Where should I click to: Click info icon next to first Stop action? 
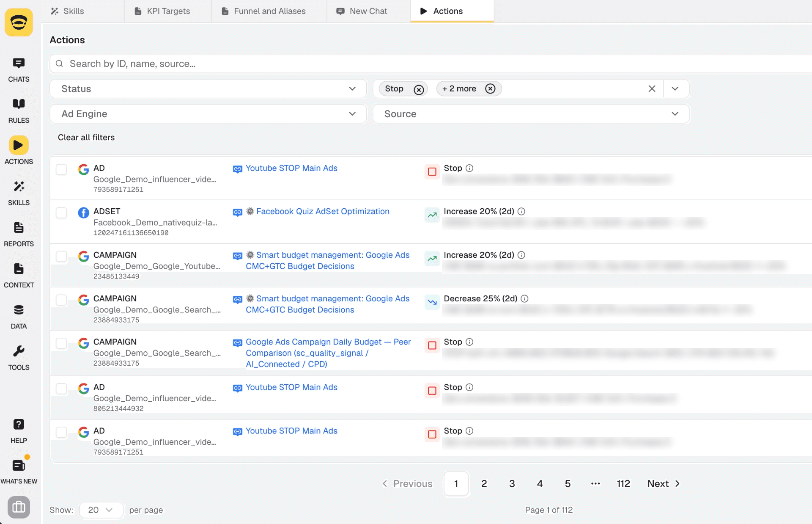469,168
